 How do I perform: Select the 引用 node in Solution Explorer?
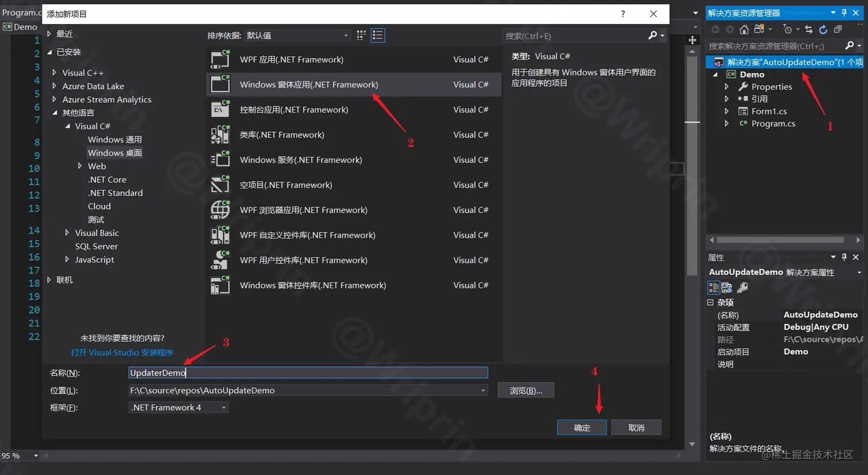[759, 99]
